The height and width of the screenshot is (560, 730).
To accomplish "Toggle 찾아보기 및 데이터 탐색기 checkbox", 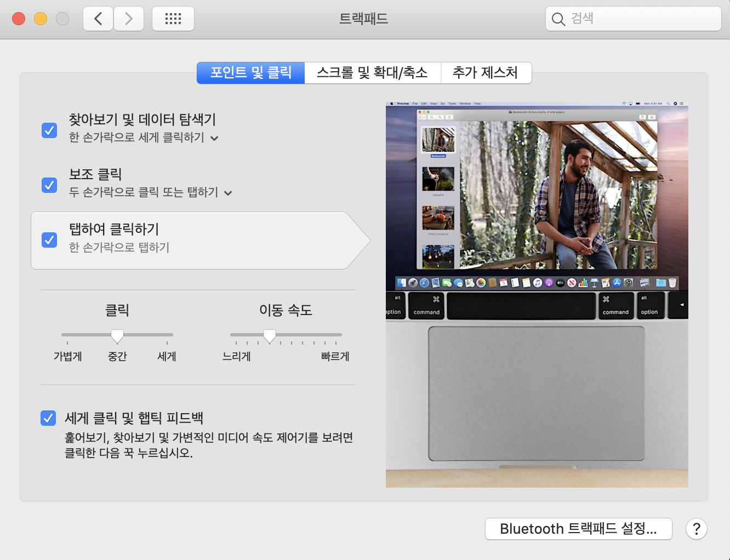I will [x=49, y=130].
